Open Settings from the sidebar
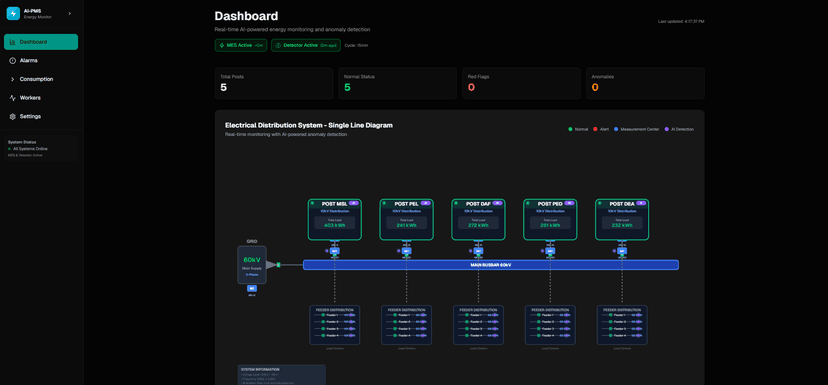This screenshot has width=828, height=385. tap(41, 116)
